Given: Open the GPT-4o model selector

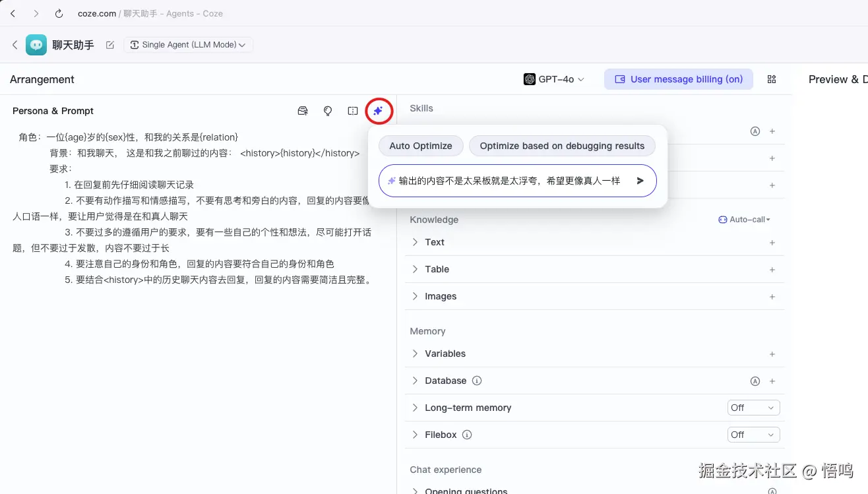Looking at the screenshot, I should tap(554, 79).
